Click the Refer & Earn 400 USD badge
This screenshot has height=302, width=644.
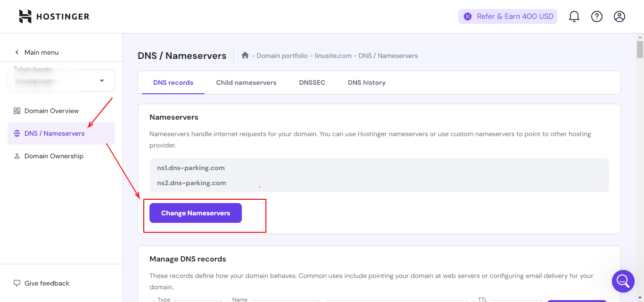tap(508, 16)
